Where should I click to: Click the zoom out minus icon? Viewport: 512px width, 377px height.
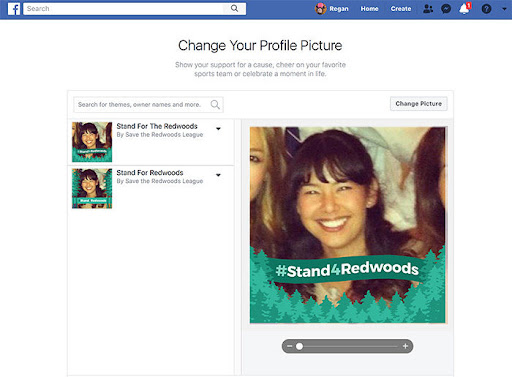point(290,346)
